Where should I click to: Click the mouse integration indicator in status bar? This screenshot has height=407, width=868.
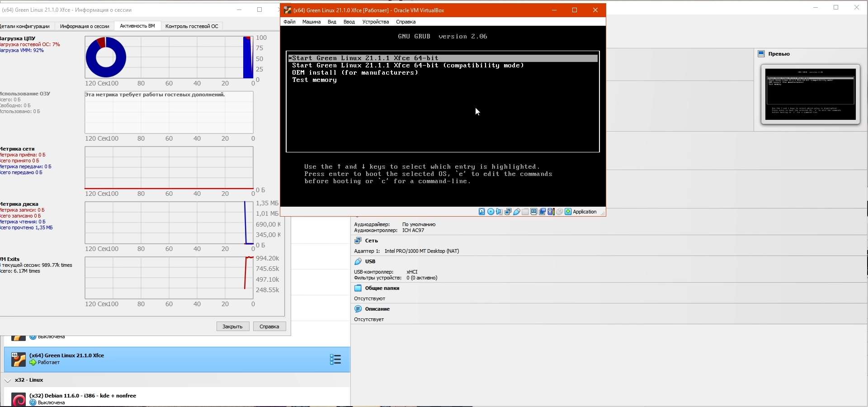click(x=559, y=212)
